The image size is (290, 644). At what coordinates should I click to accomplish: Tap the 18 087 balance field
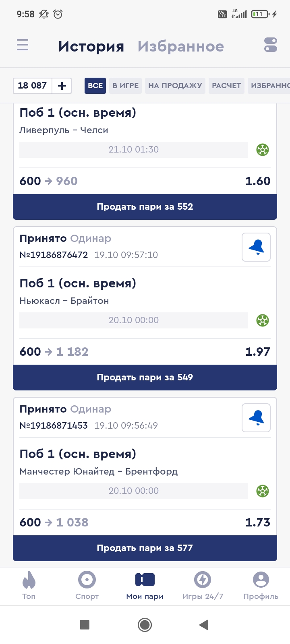pos(33,86)
